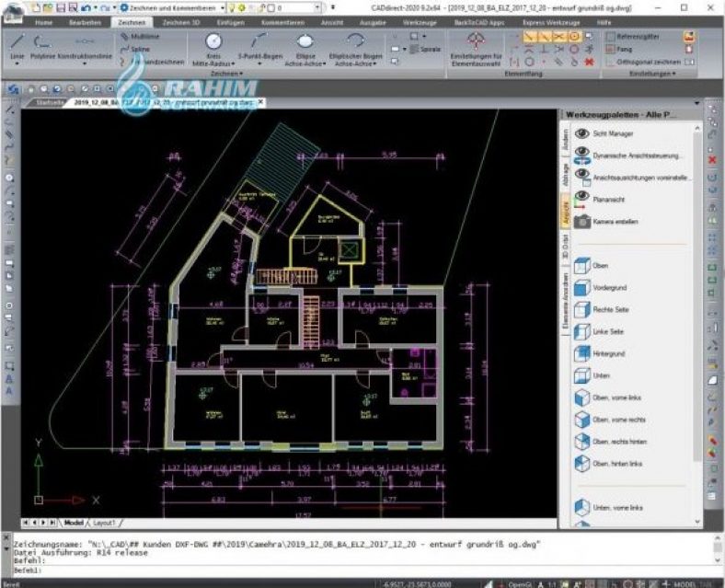Select the Kreis Mitte-Radius tool
This screenshot has width=725, height=588.
click(213, 48)
